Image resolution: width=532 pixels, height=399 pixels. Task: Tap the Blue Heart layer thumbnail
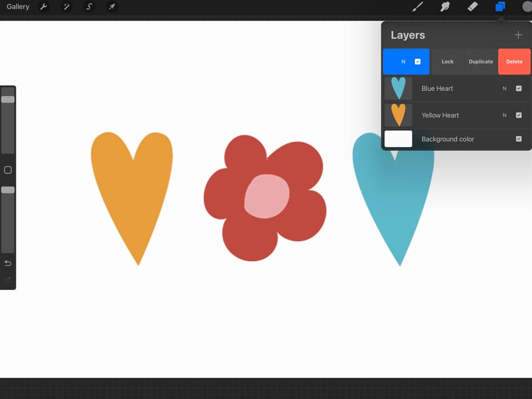pos(399,88)
